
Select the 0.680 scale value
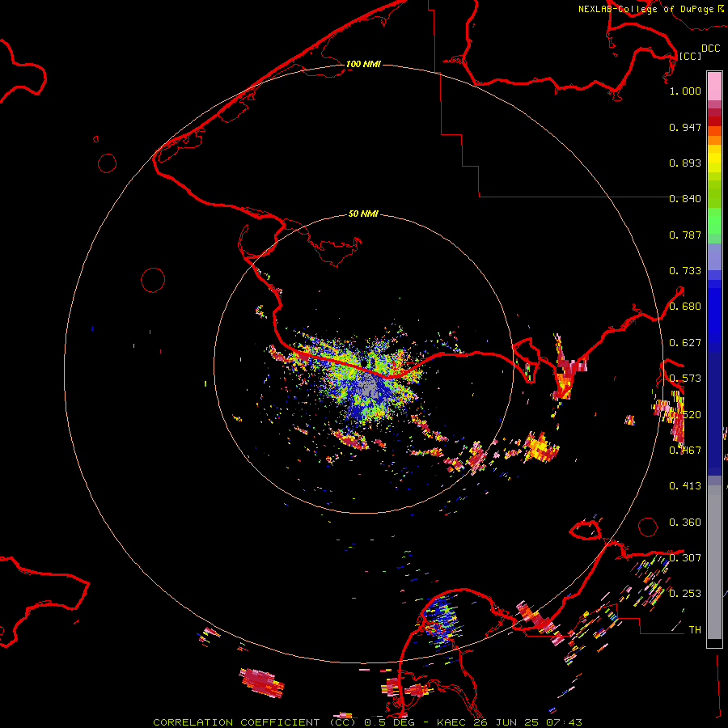pos(685,307)
